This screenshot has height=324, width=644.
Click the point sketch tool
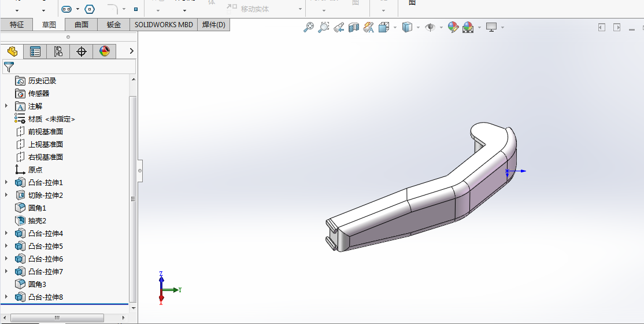click(x=136, y=9)
